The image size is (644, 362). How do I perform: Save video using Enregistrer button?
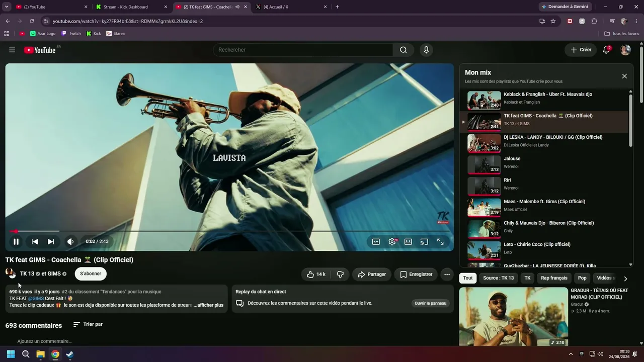416,275
